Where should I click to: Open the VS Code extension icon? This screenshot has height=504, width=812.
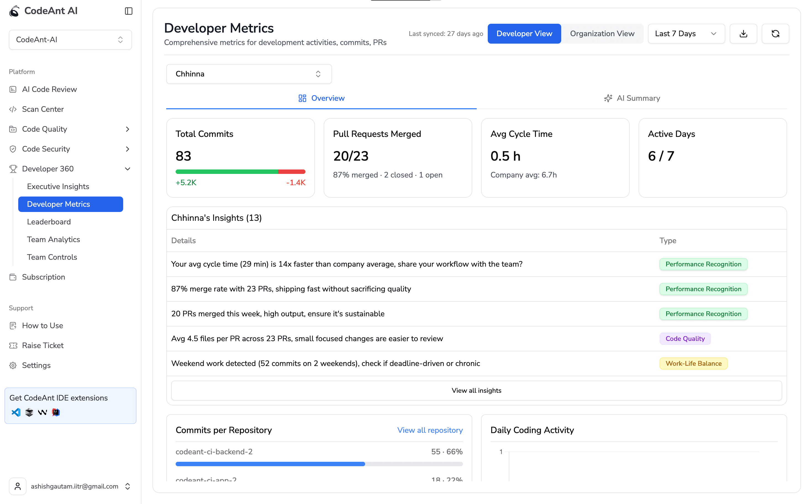click(16, 412)
